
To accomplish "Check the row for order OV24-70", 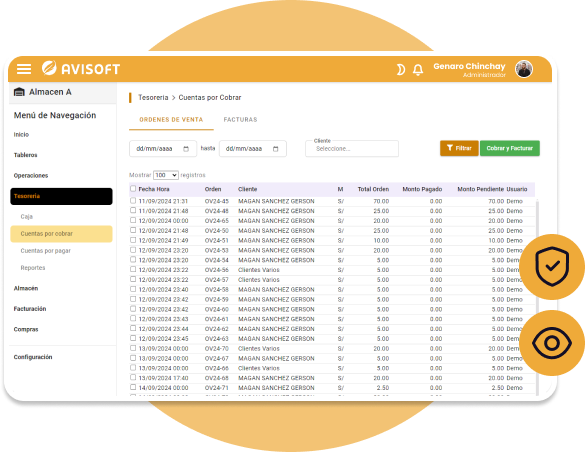I will 133,348.
